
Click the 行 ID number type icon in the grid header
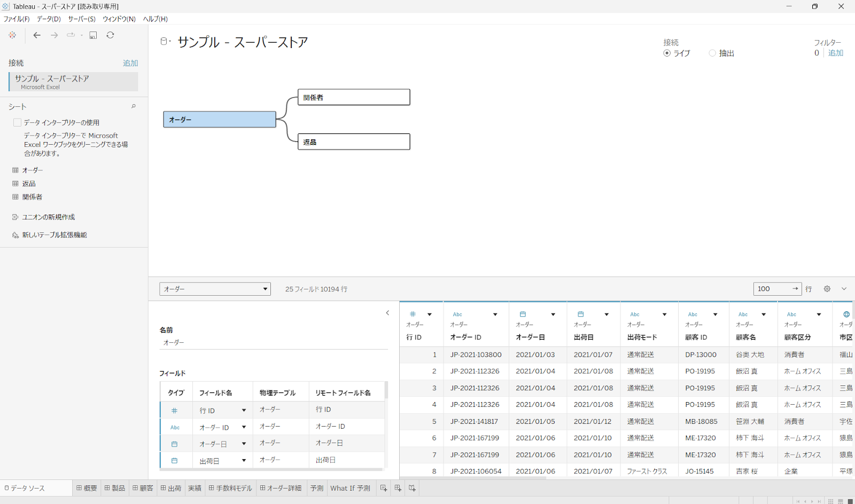(413, 314)
